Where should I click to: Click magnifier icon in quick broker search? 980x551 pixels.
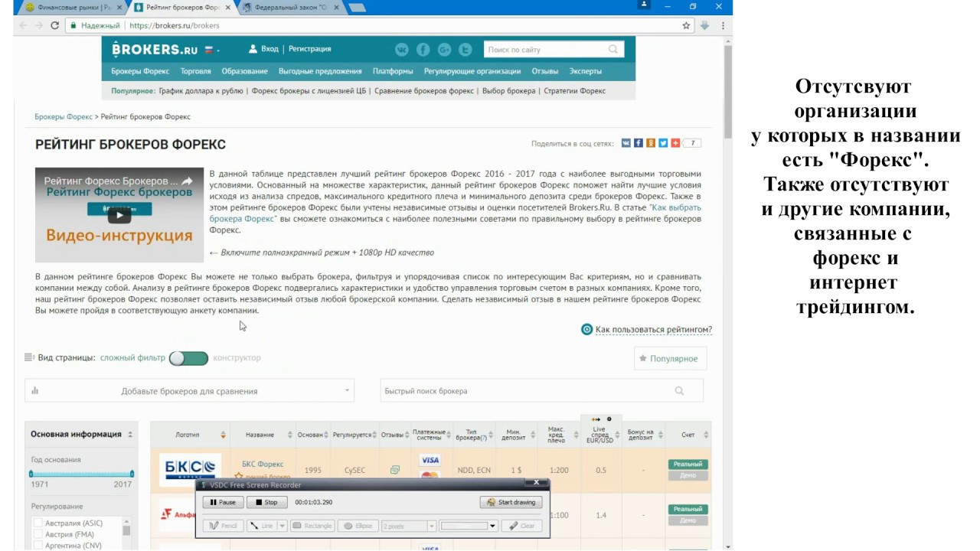pos(679,391)
